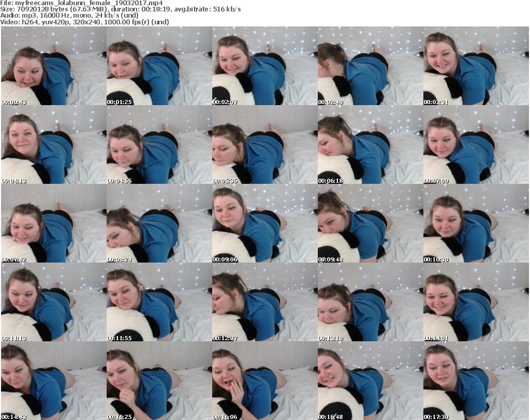Pick the thumbnail stamped 00:11:13

coord(54,302)
